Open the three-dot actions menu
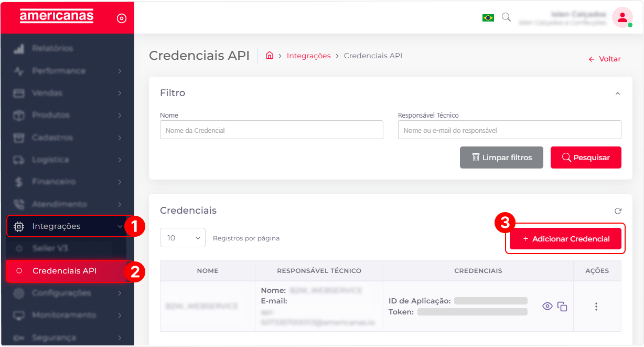Screen dimensions: 644x347 596,307
